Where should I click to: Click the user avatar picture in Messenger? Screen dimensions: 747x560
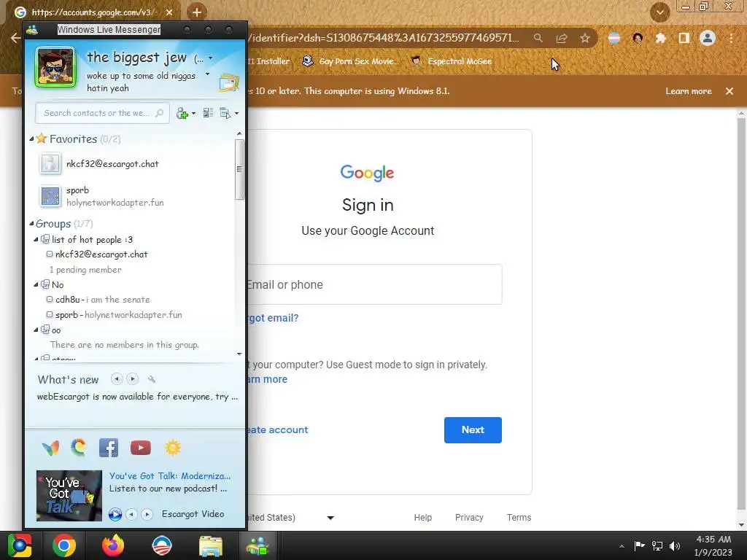(55, 67)
